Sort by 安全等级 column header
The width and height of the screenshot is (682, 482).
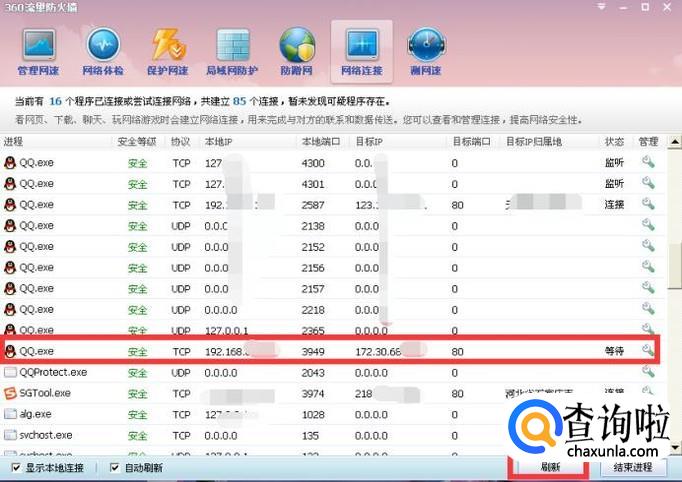pos(137,142)
